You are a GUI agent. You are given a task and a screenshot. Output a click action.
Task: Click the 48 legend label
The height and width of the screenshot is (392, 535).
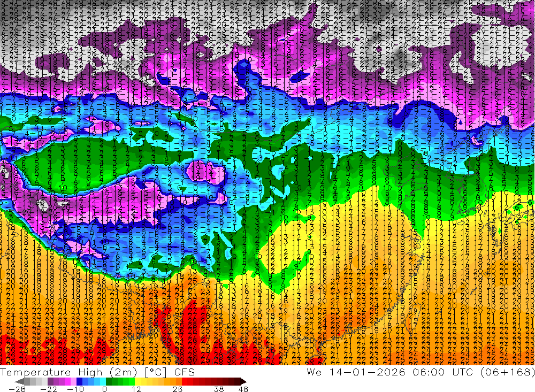(243, 389)
